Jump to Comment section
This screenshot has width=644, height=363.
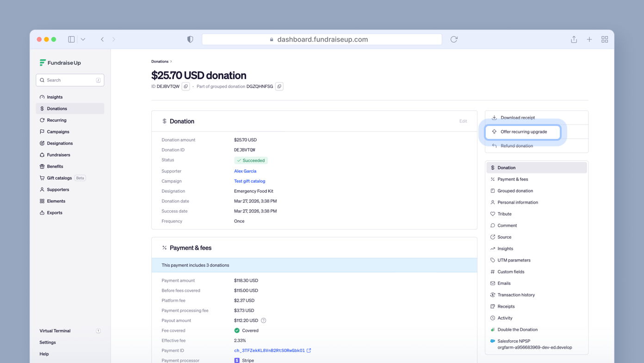click(x=537, y=225)
